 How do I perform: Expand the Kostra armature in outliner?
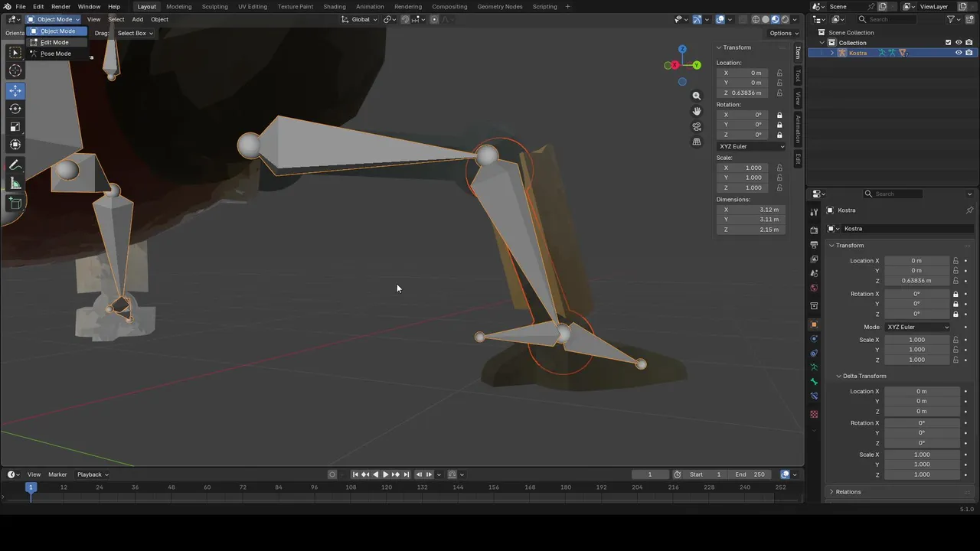[832, 53]
